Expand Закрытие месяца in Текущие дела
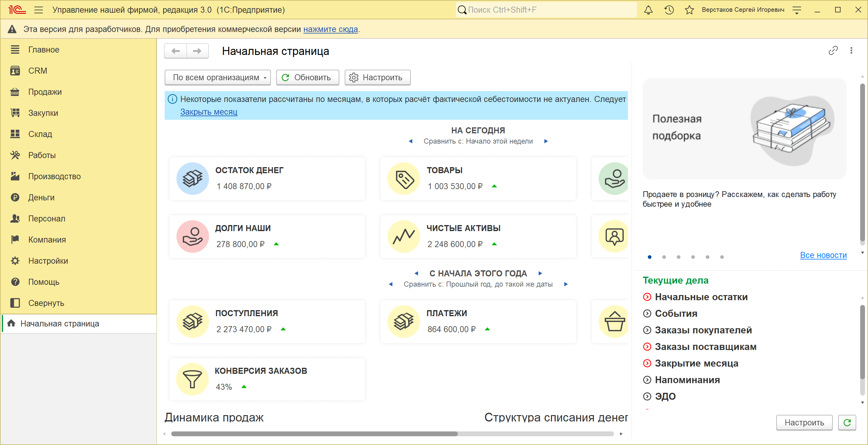The height and width of the screenshot is (445, 868). coord(647,364)
